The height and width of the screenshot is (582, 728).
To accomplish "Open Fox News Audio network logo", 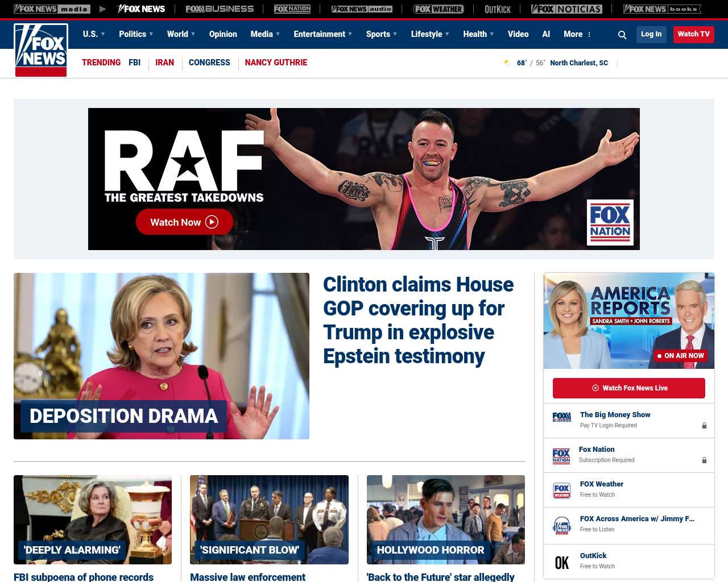I will click(362, 9).
